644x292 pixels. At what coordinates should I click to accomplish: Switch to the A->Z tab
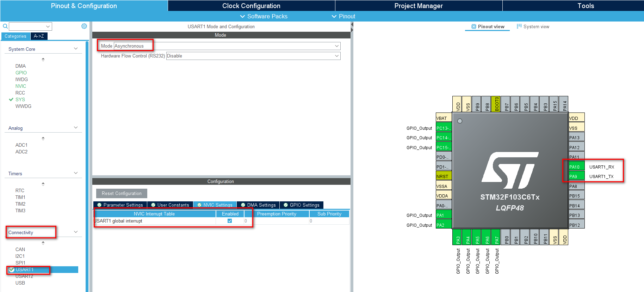[x=39, y=36]
